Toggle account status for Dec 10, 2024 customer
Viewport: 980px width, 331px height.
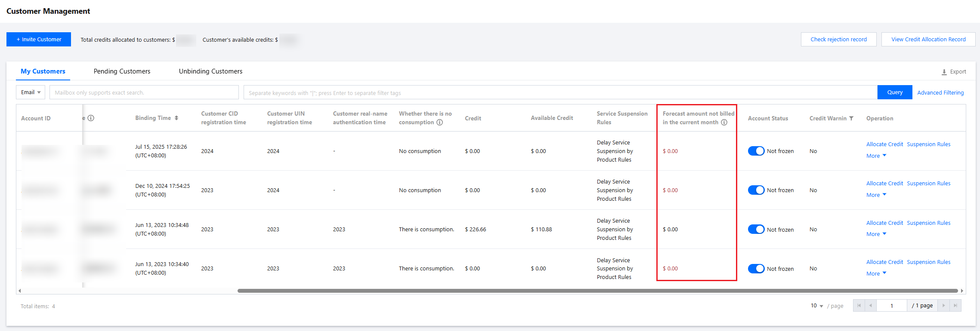[x=756, y=190]
